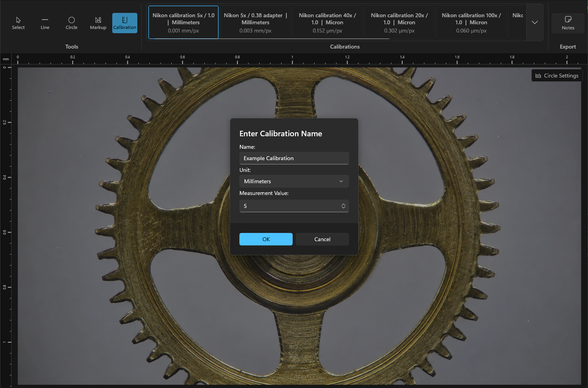Cancel the calibration dialog
The width and height of the screenshot is (588, 388).
pos(322,239)
